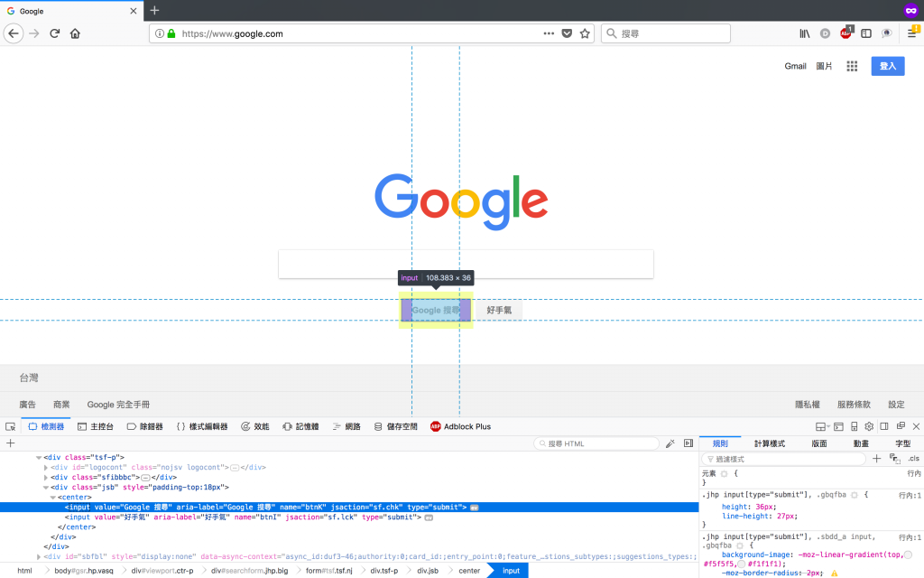This screenshot has width=924, height=578.
Task: Click the 搜尋 HTML search field
Action: coord(596,443)
